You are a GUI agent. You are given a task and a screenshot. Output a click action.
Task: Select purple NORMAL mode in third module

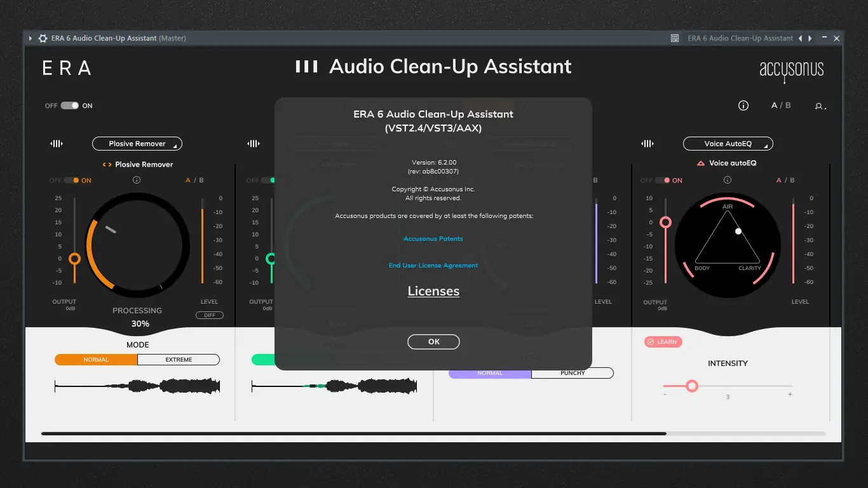490,373
